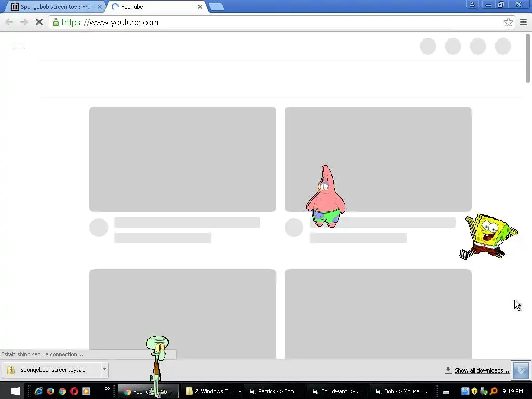Stop loading the page with X button

click(x=39, y=22)
